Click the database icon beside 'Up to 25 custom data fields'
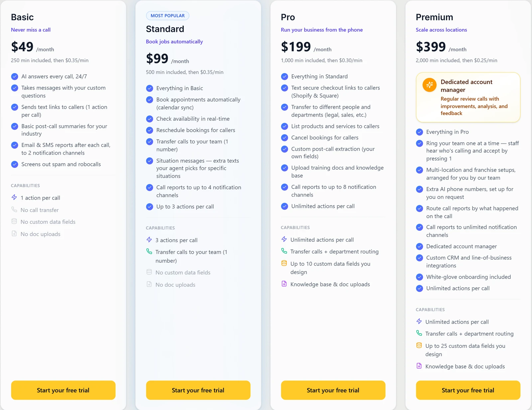Image resolution: width=532 pixels, height=410 pixels. pyautogui.click(x=419, y=345)
